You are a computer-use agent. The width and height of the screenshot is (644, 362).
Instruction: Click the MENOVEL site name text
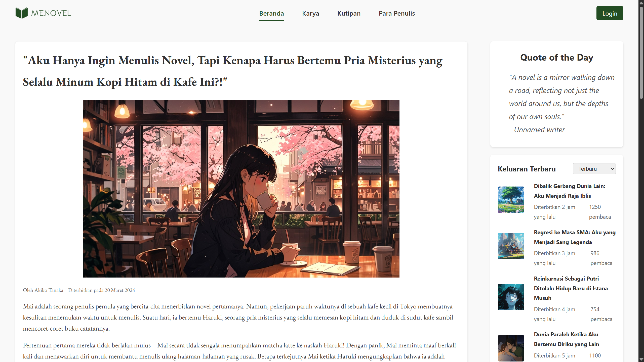[51, 13]
